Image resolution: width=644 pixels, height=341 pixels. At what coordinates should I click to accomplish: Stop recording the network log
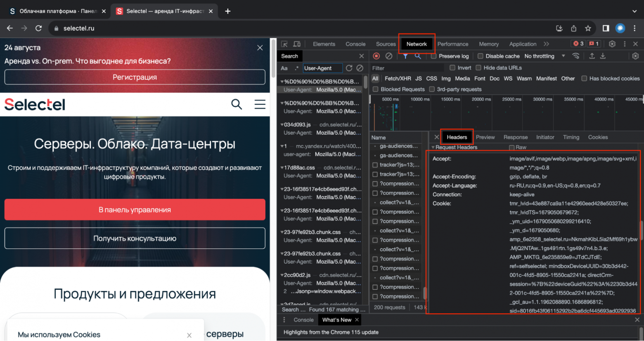(x=376, y=56)
